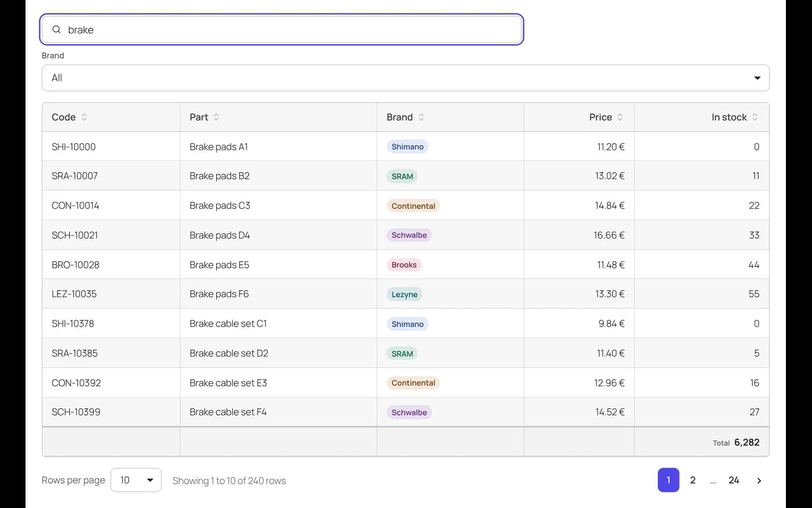The image size is (812, 508).
Task: Click price 16.66 €
Action: click(x=609, y=235)
